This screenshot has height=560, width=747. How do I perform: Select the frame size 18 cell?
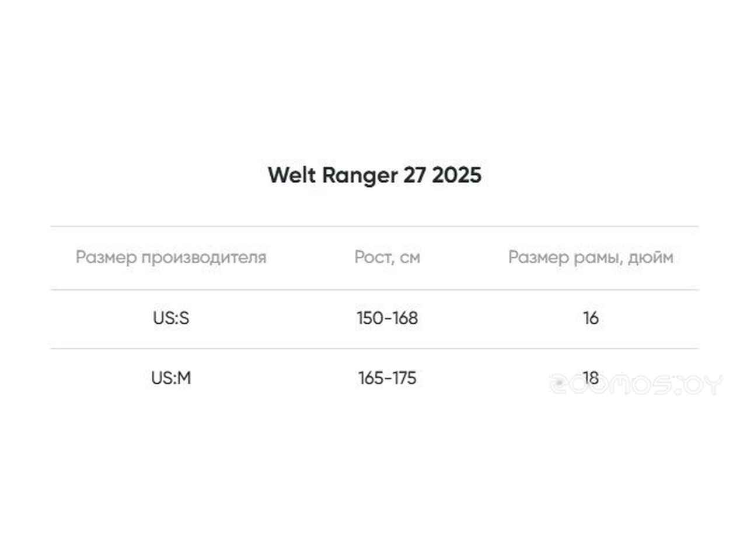click(590, 378)
